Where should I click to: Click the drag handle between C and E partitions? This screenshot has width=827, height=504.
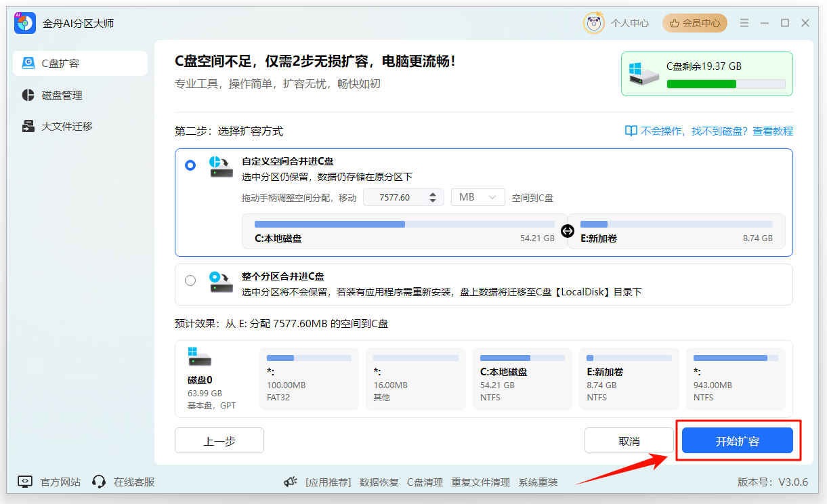pyautogui.click(x=568, y=230)
